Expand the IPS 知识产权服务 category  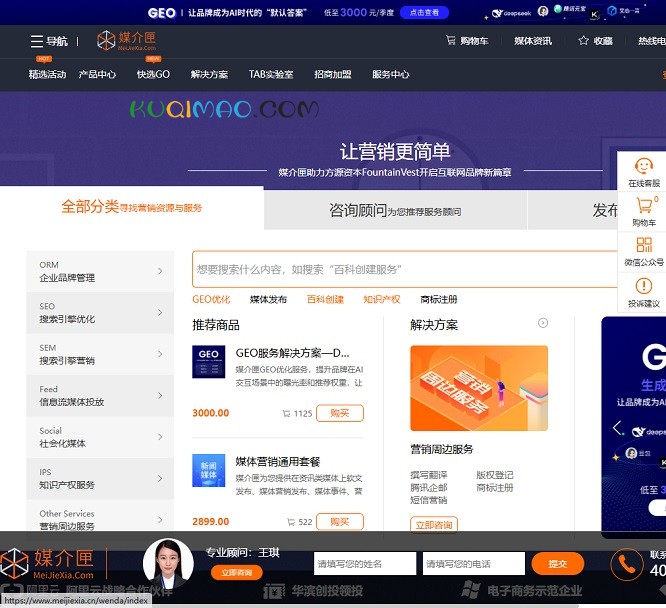point(100,478)
